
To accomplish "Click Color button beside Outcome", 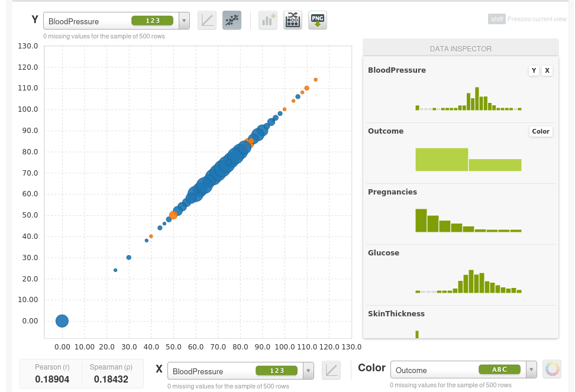I will [x=541, y=132].
